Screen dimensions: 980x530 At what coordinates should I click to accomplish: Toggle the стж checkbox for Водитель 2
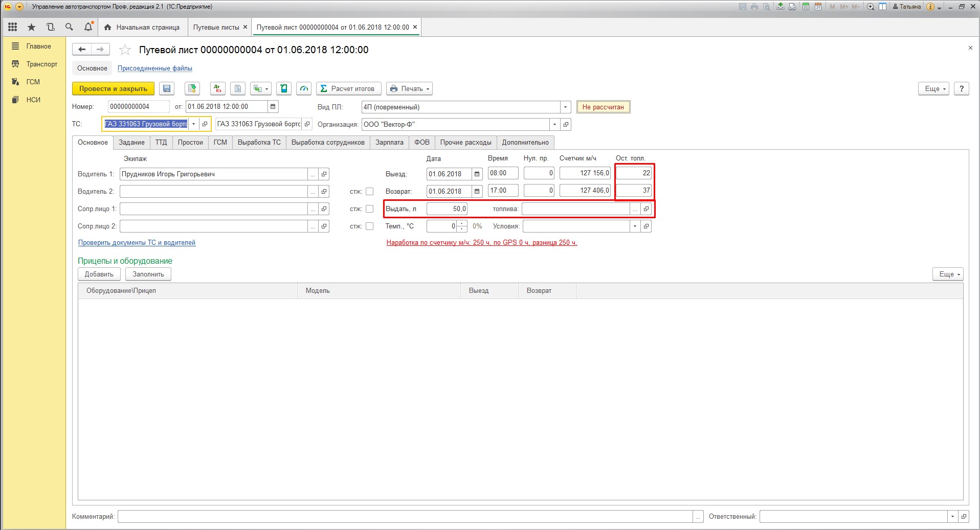(x=369, y=192)
